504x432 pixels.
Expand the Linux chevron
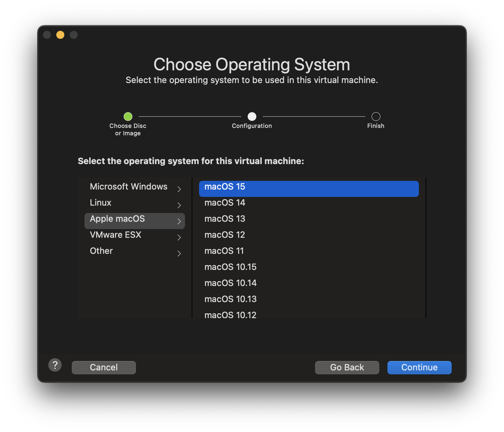179,205
